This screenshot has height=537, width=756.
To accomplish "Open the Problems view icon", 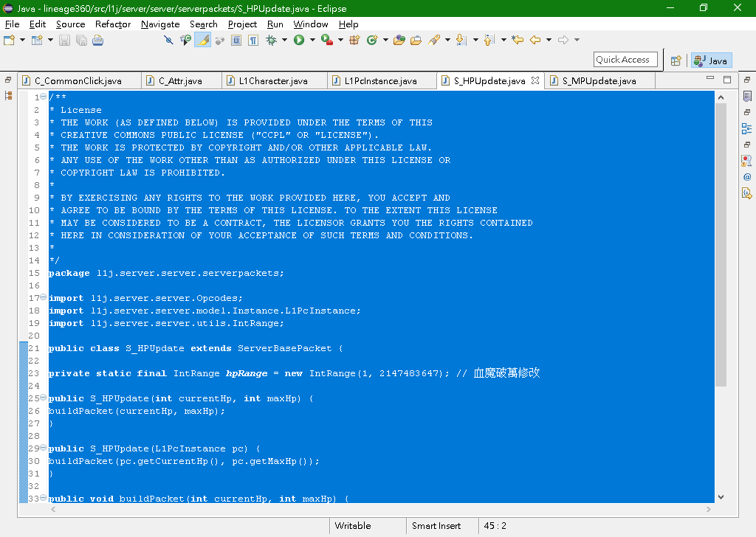I will [x=747, y=161].
